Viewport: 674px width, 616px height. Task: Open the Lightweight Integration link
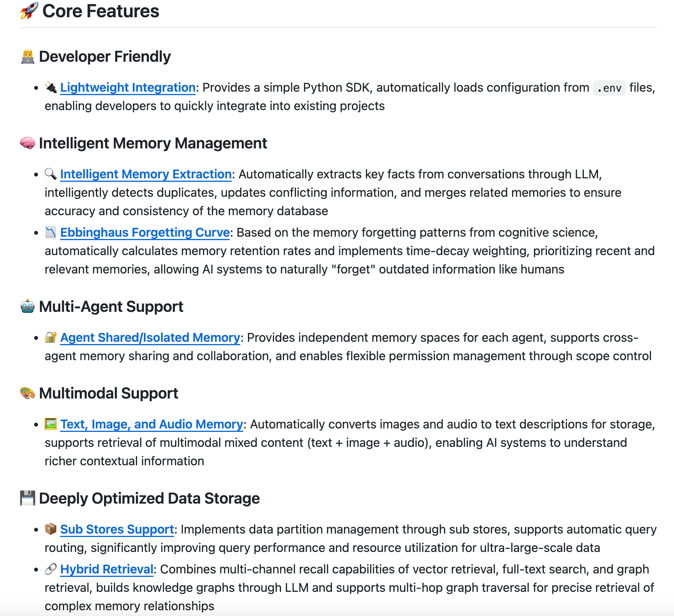(x=128, y=88)
